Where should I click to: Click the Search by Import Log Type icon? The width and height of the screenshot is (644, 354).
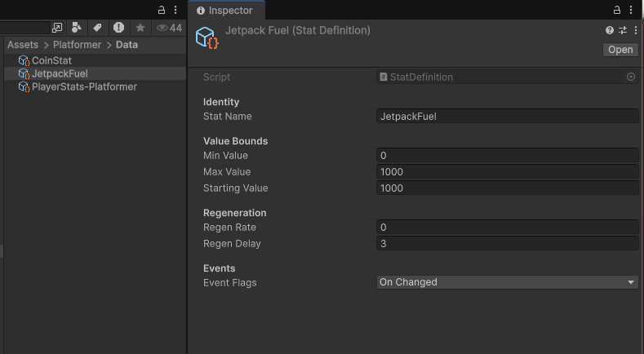click(118, 28)
